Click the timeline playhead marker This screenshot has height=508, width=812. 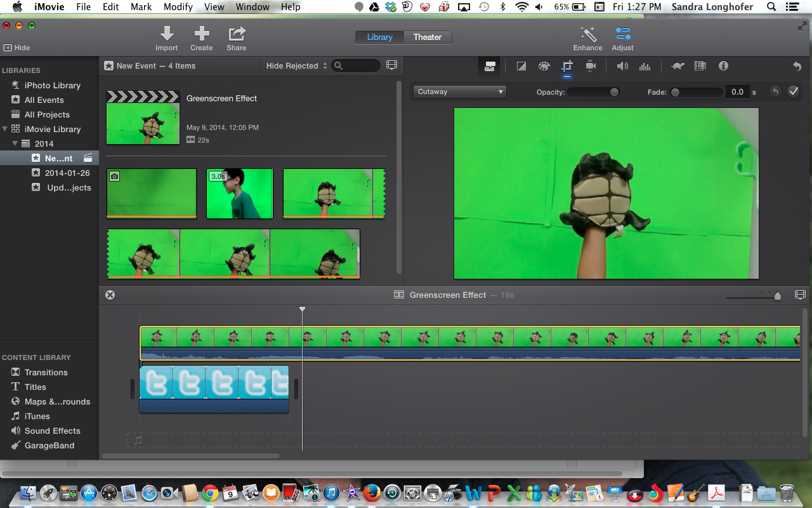pos(303,309)
